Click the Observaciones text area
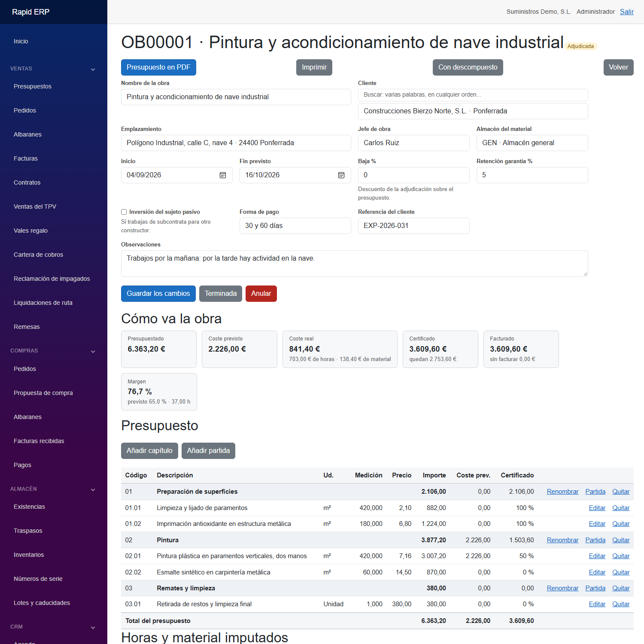 [354, 264]
